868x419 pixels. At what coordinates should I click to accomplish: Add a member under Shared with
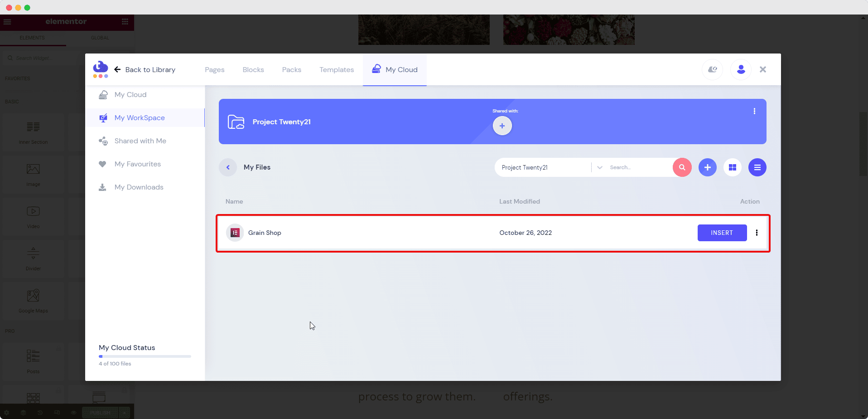pos(502,126)
